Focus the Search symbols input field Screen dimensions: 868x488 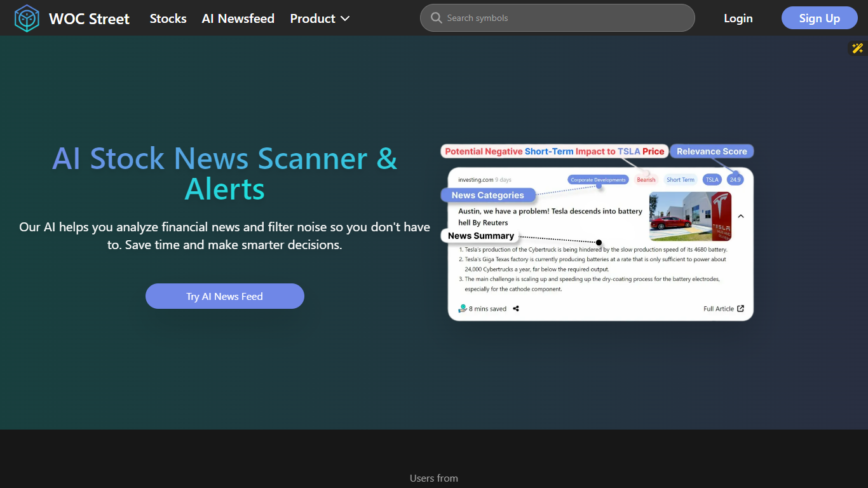557,18
